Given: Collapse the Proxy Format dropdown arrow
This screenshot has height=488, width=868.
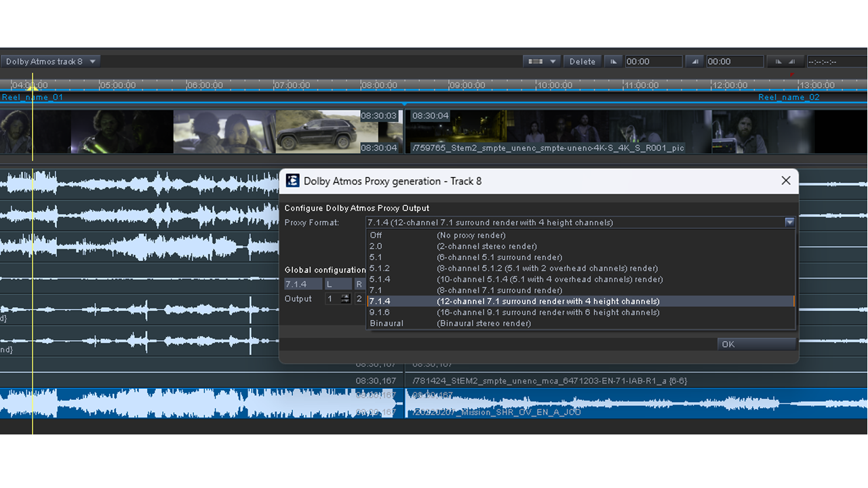Looking at the screenshot, I should 789,222.
